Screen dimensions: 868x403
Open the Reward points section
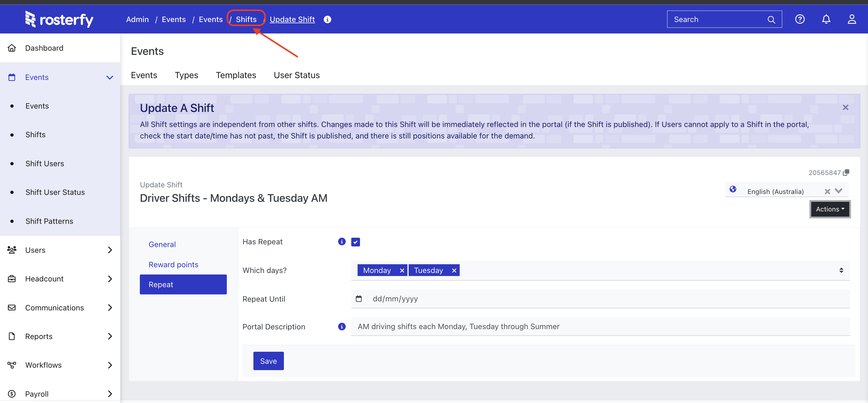point(173,265)
